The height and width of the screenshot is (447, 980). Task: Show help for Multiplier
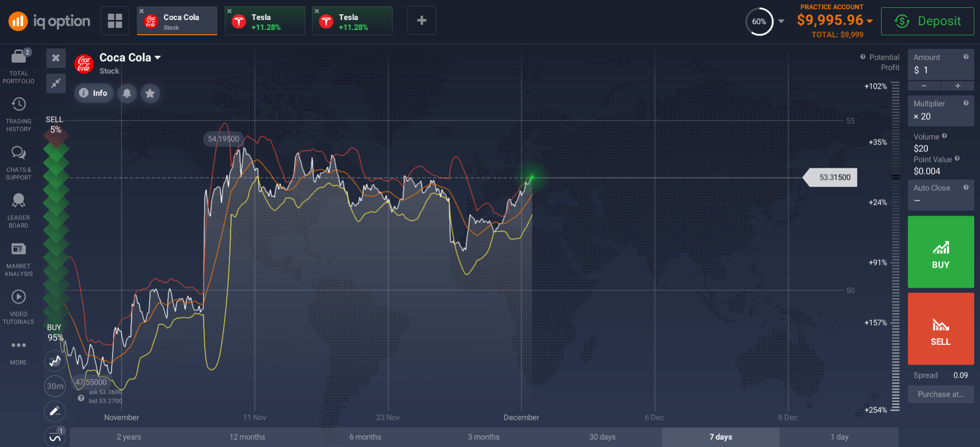pyautogui.click(x=966, y=103)
